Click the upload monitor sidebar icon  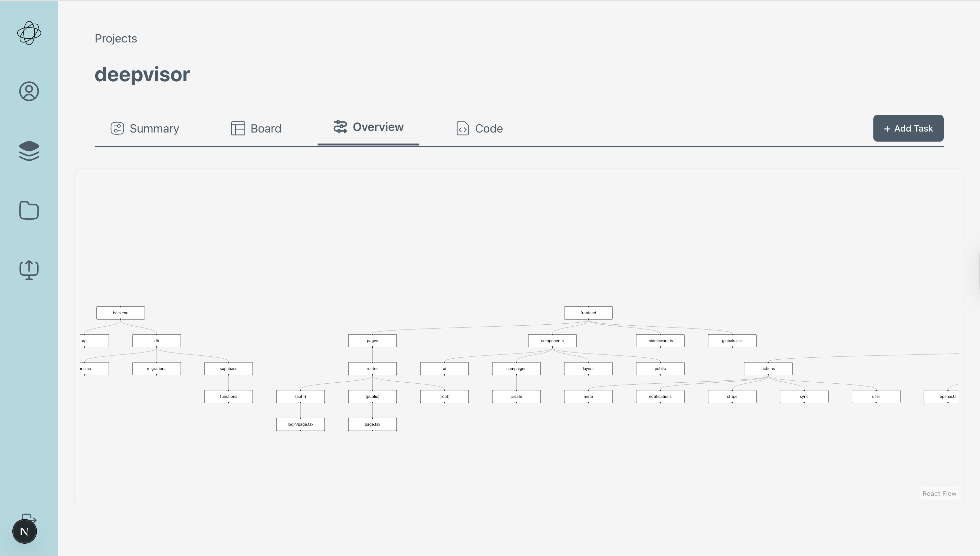point(29,270)
